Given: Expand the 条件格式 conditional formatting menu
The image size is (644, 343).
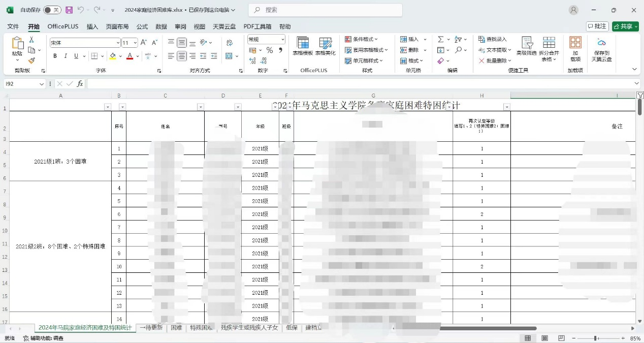Looking at the screenshot, I should coord(366,39).
